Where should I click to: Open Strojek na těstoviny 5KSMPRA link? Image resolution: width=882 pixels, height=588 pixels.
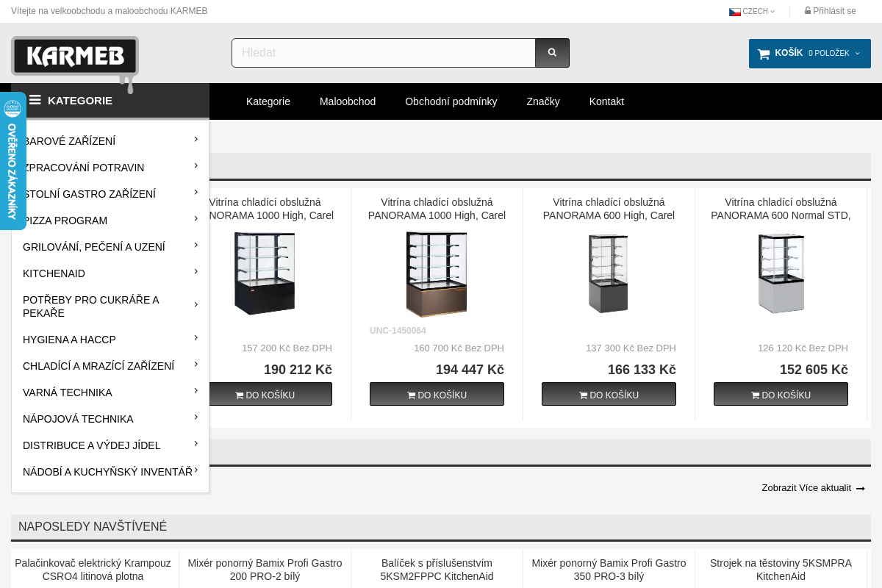coord(781,570)
